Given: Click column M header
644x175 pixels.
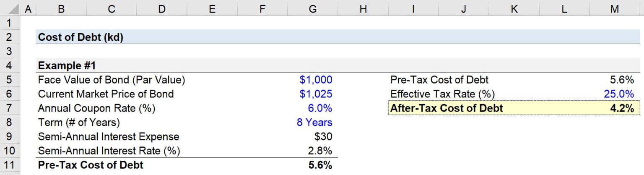Looking at the screenshot, I should click(x=614, y=9).
